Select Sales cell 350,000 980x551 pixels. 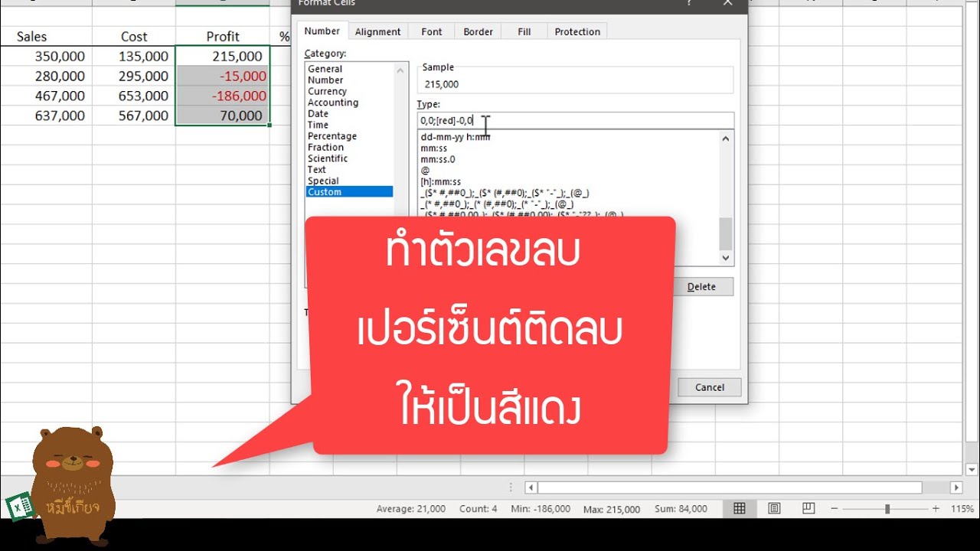click(46, 56)
